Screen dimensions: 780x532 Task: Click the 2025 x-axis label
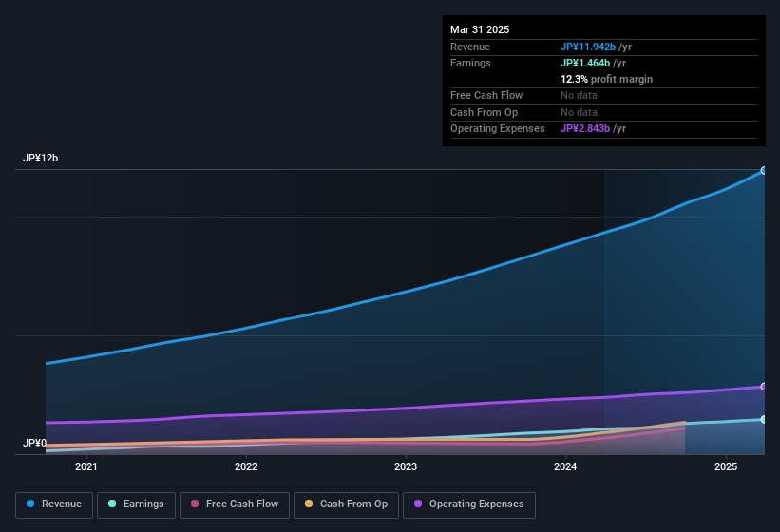pyautogui.click(x=725, y=466)
